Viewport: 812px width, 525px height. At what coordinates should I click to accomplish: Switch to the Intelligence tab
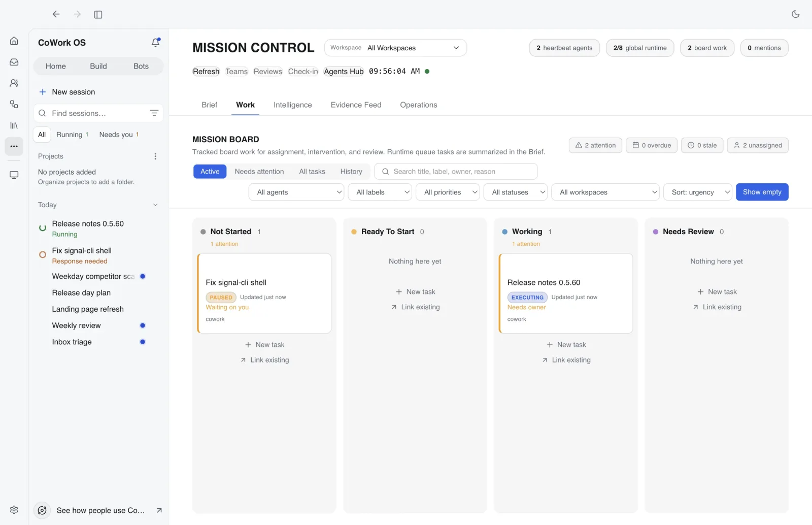pos(293,105)
